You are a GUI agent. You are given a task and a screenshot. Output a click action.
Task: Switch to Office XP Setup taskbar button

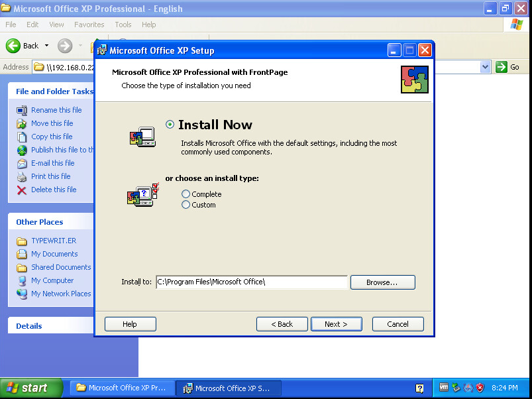(229, 388)
